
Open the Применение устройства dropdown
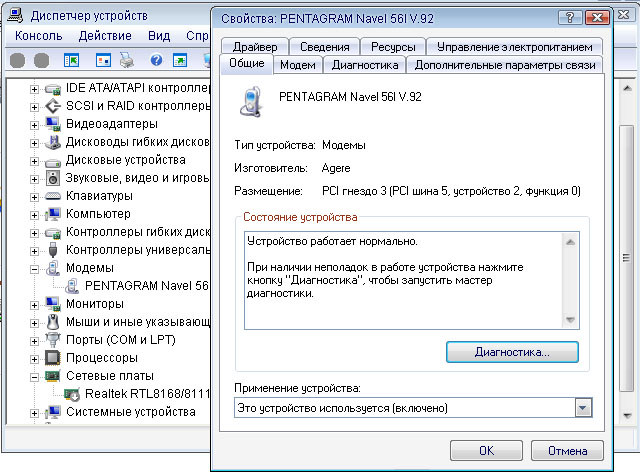pyautogui.click(x=583, y=408)
